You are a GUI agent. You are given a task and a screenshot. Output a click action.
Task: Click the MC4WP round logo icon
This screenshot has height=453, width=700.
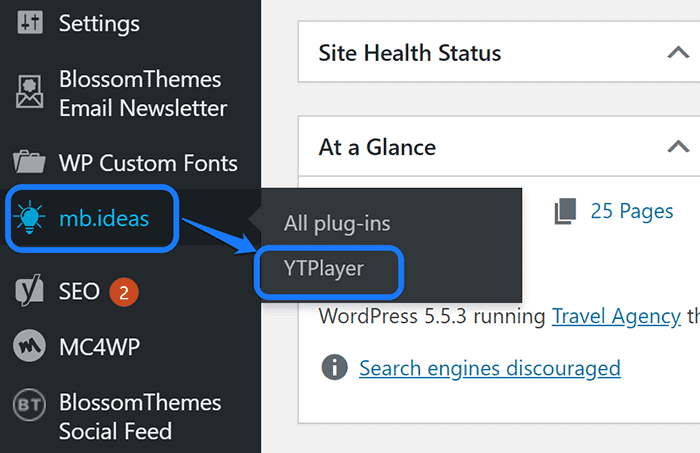27,346
